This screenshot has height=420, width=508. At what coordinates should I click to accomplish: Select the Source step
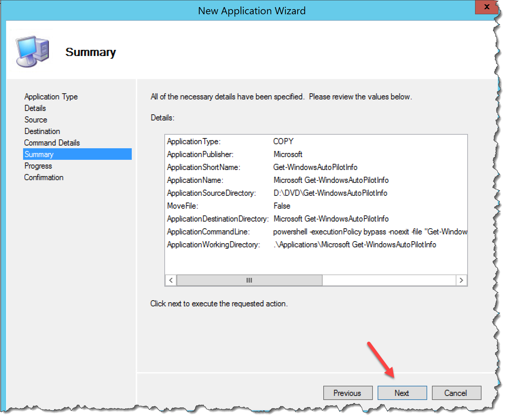tap(35, 120)
